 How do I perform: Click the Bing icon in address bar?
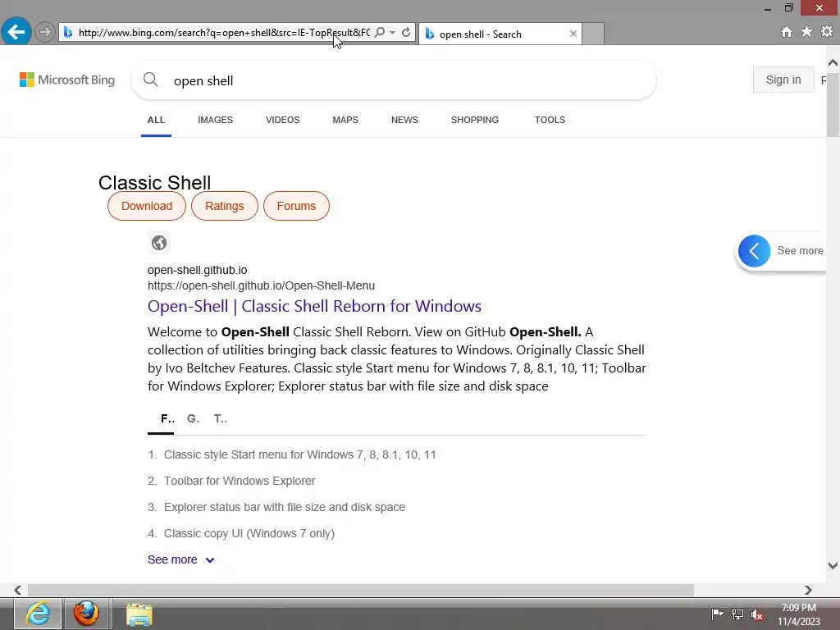tap(68, 33)
